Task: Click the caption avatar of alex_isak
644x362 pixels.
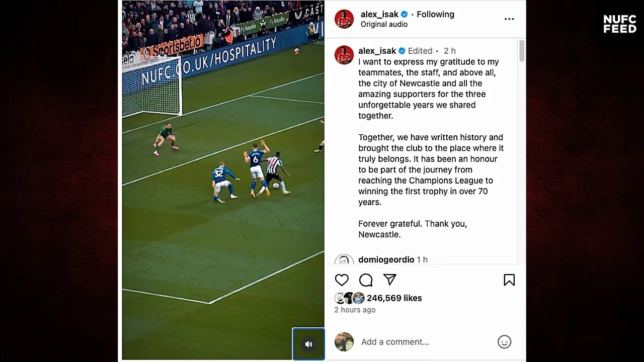Action: [344, 55]
